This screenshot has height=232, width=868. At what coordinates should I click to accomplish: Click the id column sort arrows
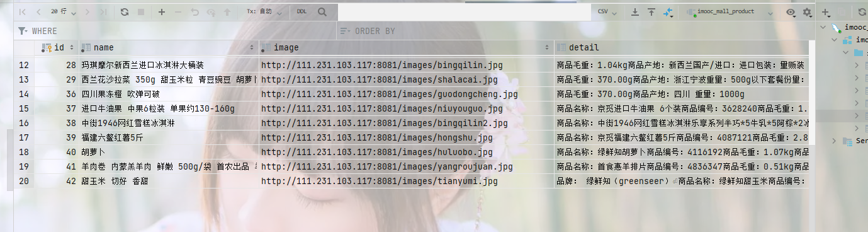point(72,48)
